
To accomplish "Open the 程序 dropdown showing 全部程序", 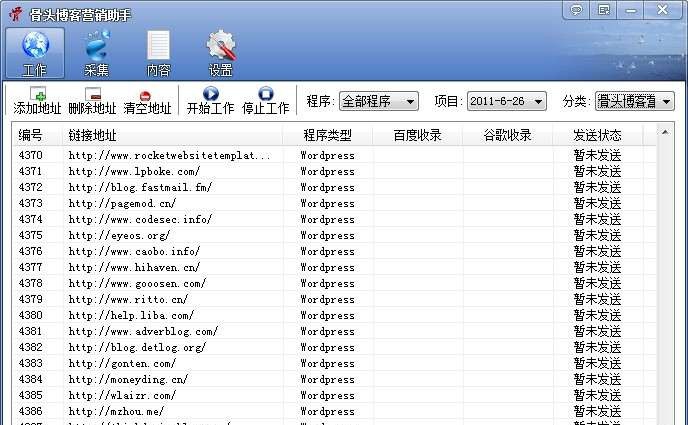I will (379, 101).
